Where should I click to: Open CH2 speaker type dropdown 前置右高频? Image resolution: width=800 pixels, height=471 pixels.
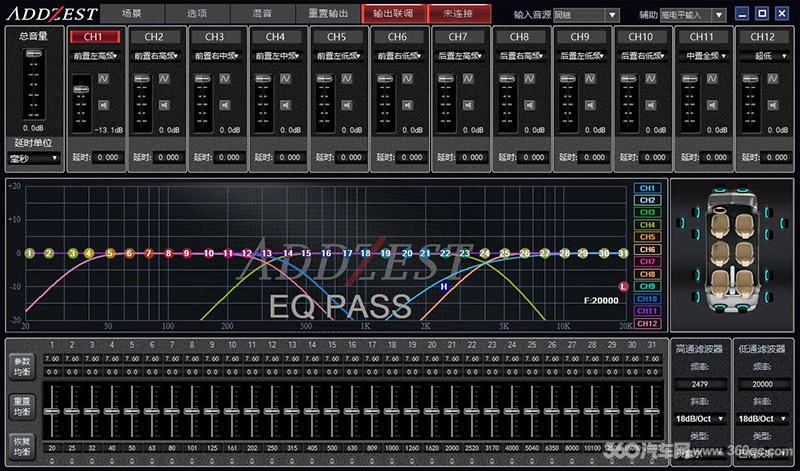click(156, 56)
